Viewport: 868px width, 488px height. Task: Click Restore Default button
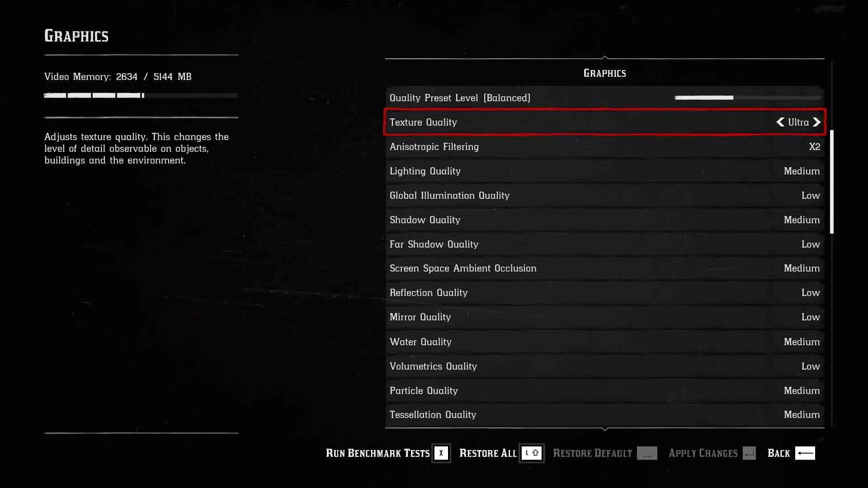pos(592,454)
